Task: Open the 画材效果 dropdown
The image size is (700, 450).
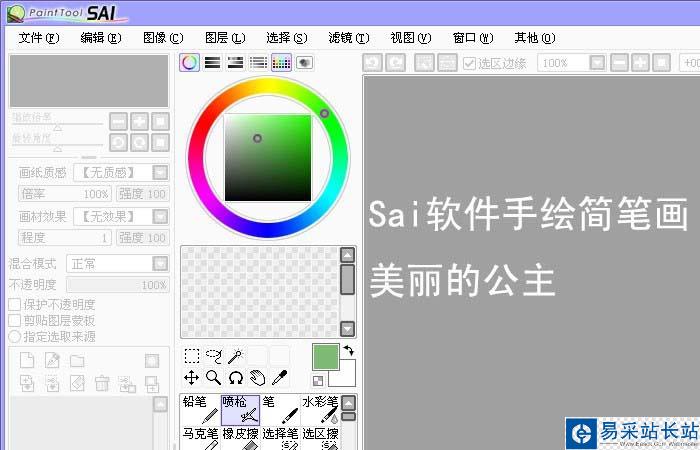Action: pyautogui.click(x=160, y=217)
